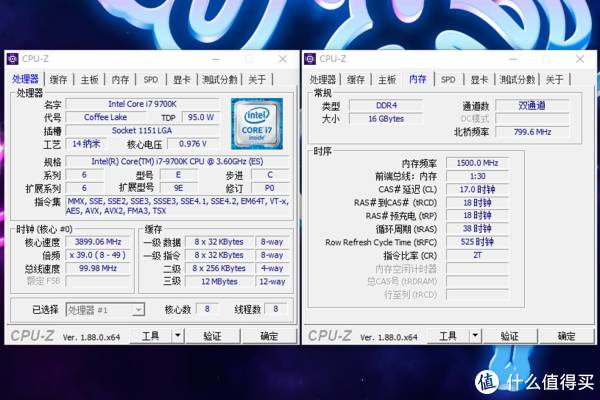This screenshot has width=600, height=400.
Task: Click the 线程数 value 8
Action: 276,309
